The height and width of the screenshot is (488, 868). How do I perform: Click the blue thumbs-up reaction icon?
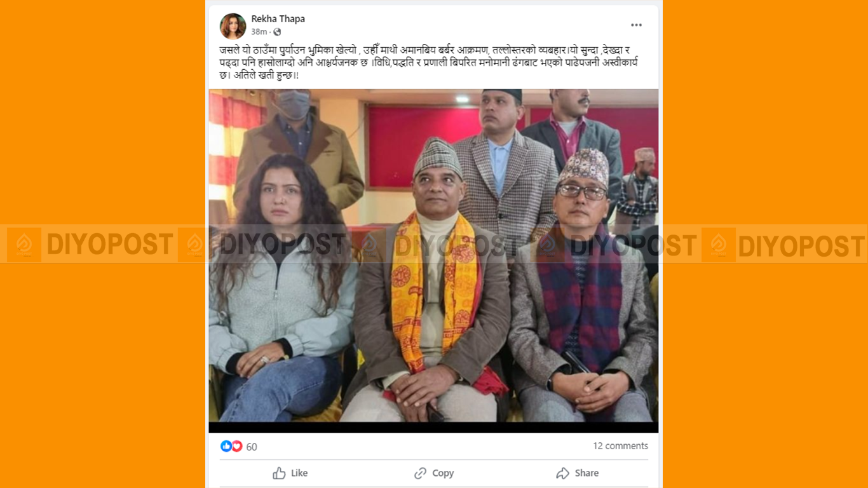click(226, 446)
